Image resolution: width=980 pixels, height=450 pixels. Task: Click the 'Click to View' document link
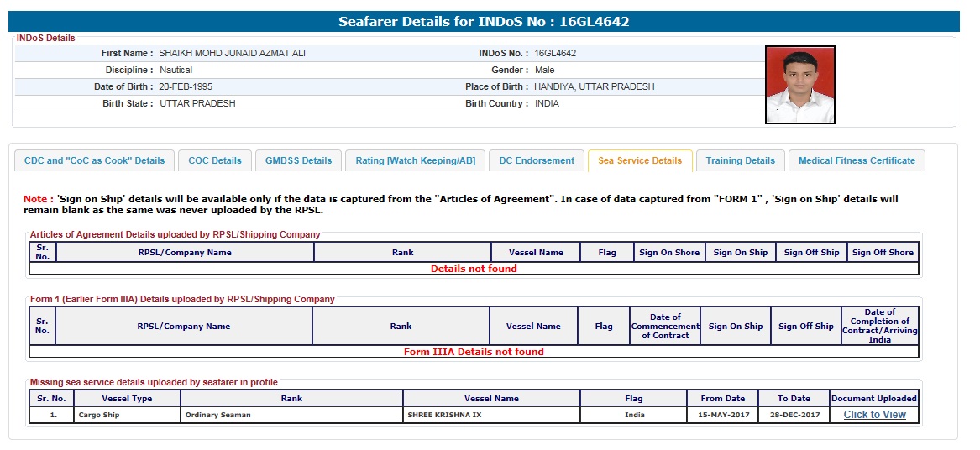(874, 415)
